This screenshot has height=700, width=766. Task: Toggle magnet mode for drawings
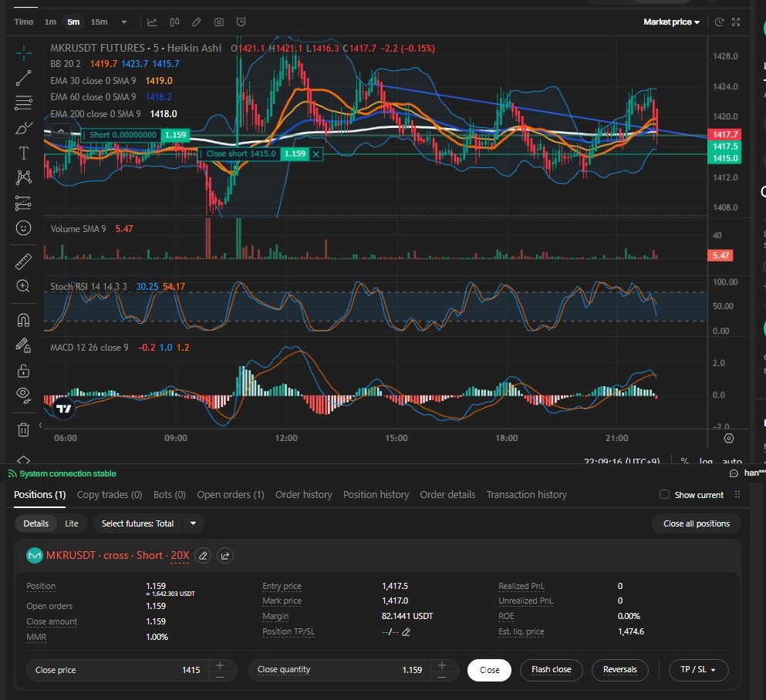pos(23,320)
